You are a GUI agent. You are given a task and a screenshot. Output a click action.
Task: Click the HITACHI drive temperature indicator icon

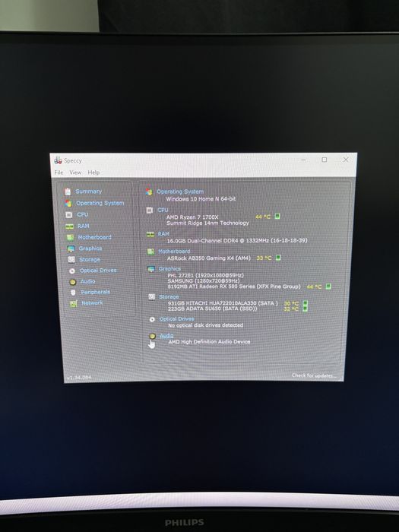305,303
